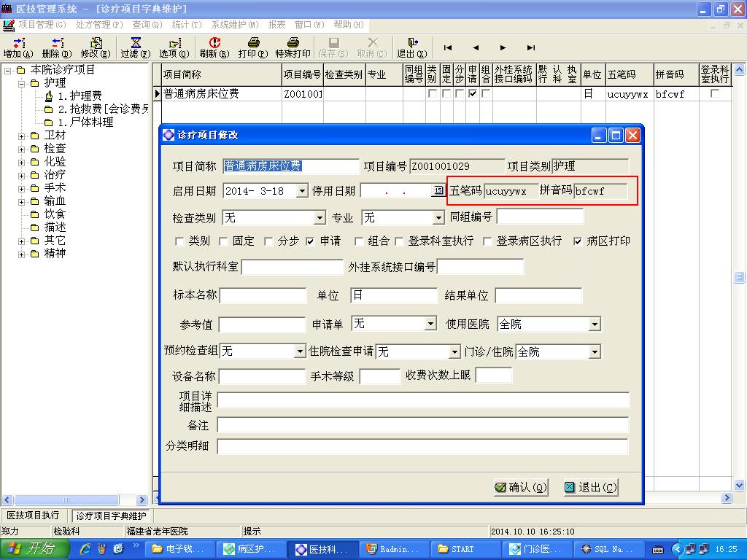Click the 备注 input field
Screen dimensions: 747x560
422,425
